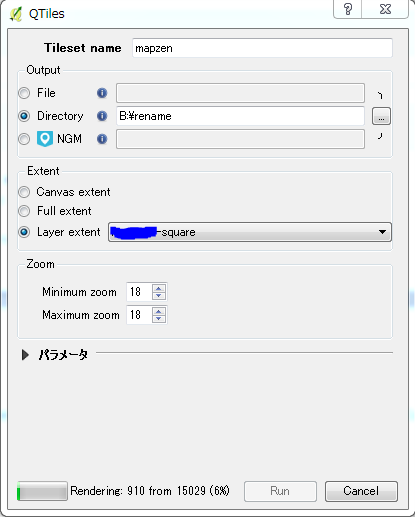Select the Directory output radio button
This screenshot has height=517, width=415.
click(24, 116)
